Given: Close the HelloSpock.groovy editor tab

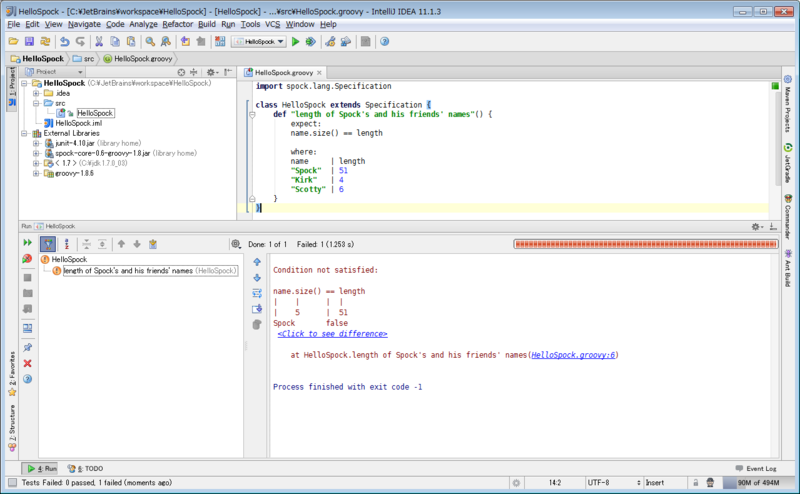Looking at the screenshot, I should point(319,72).
